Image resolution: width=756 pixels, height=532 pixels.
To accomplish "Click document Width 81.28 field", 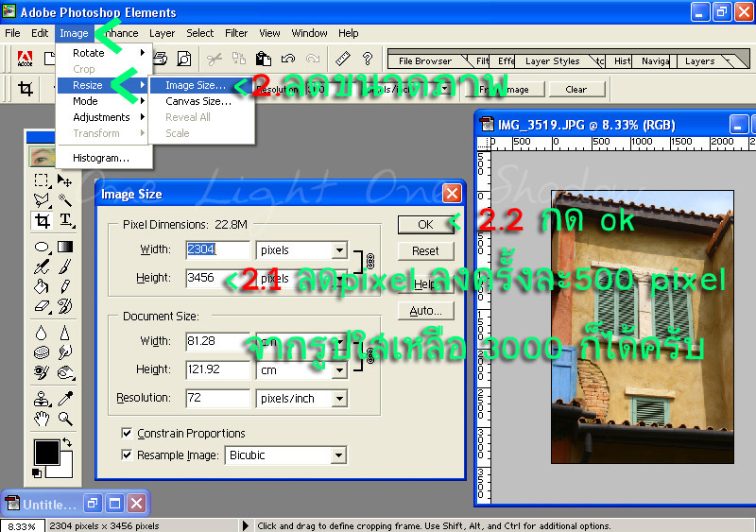I will point(218,341).
